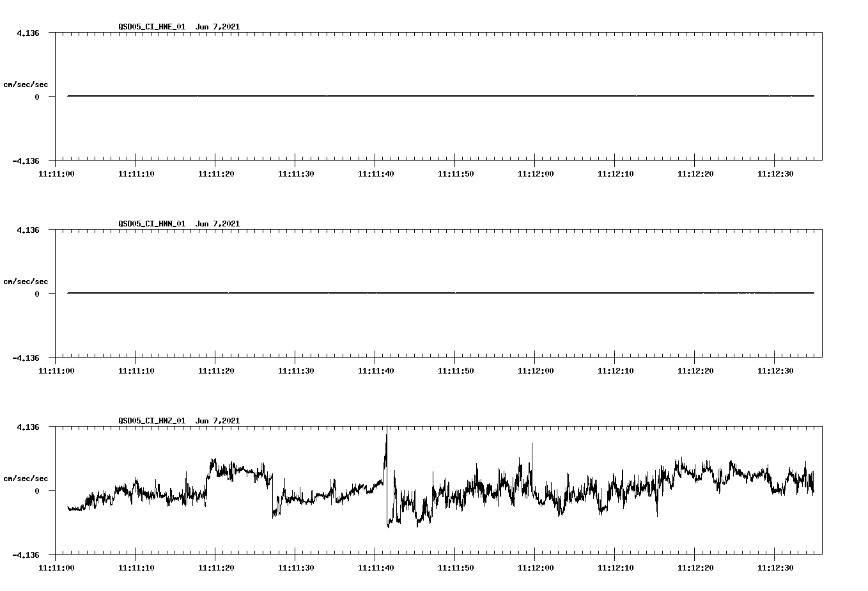The image size is (868, 591).
Task: Click the 11:12:30 time label under HNZ chart
Action: pyautogui.click(x=775, y=568)
